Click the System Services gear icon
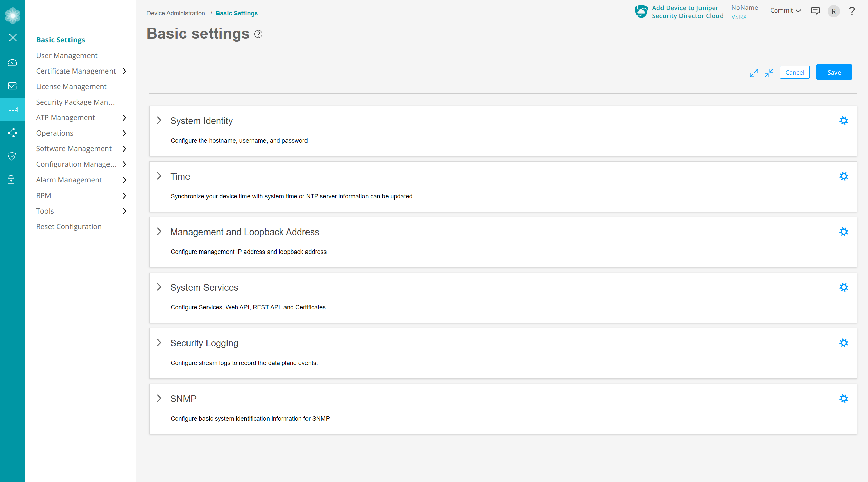This screenshot has height=482, width=868. (x=844, y=287)
